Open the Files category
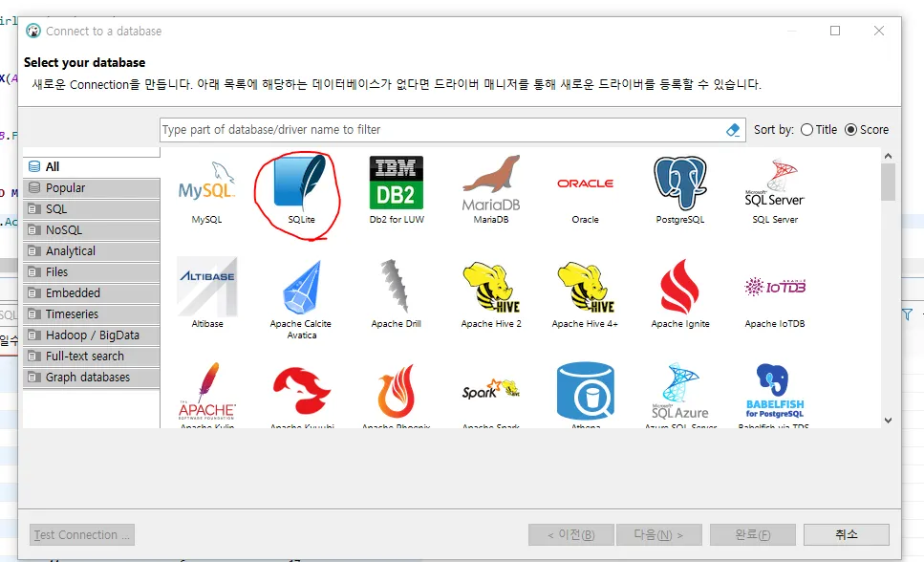This screenshot has height=562, width=924. click(92, 271)
